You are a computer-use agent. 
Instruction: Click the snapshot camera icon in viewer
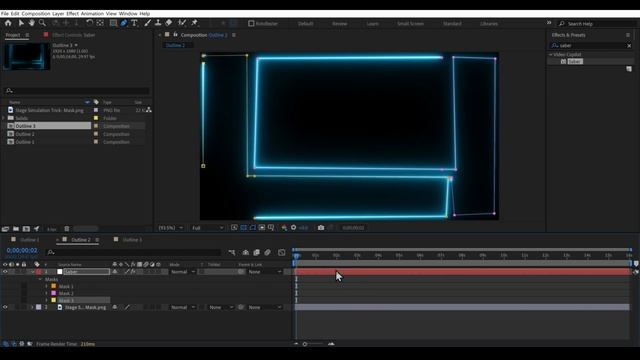click(x=321, y=228)
